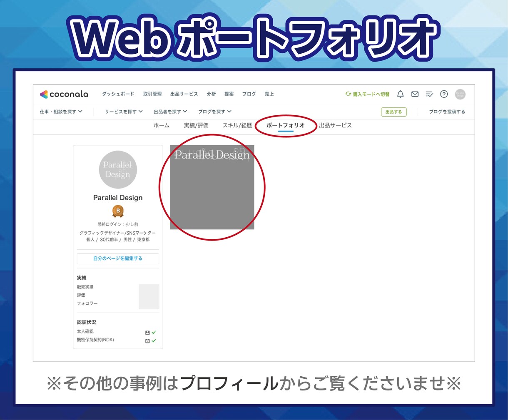Click 自分のページを編集する button
508x420 pixels.
118,258
